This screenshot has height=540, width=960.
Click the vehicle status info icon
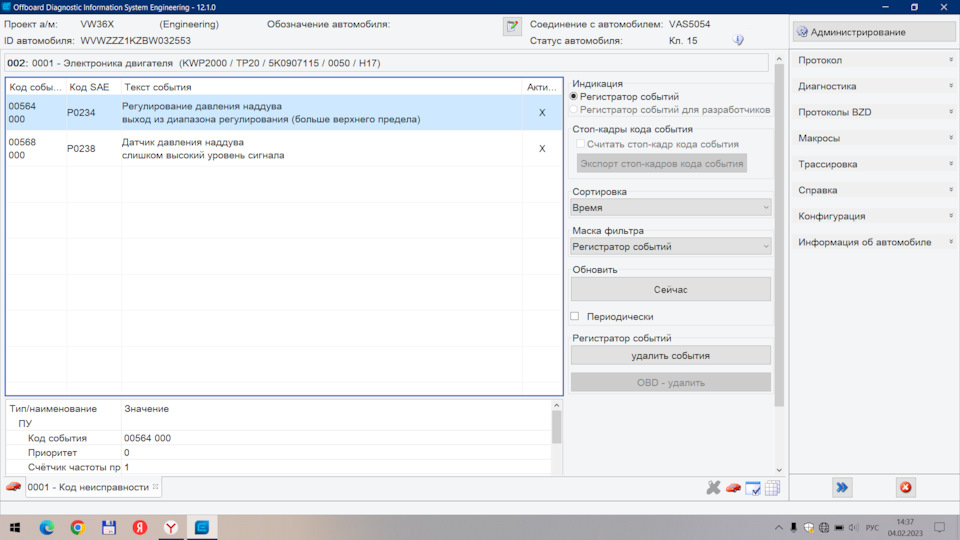click(x=738, y=40)
